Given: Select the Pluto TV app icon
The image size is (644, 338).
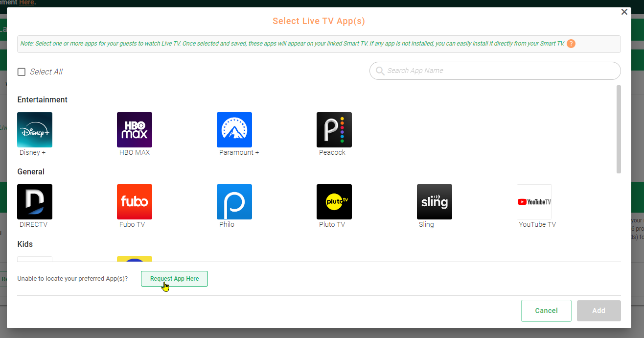Looking at the screenshot, I should click(x=334, y=202).
